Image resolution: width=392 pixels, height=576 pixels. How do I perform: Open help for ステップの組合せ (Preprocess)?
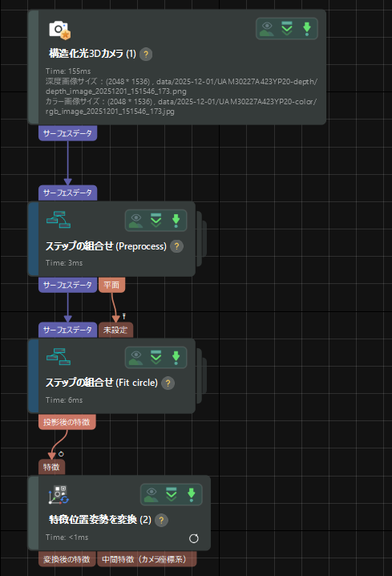(x=176, y=246)
